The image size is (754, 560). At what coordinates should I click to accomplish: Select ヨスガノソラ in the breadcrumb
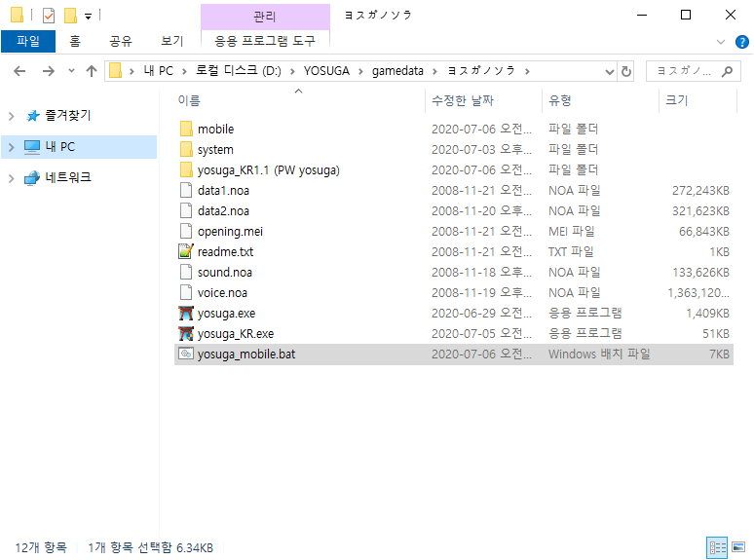(x=481, y=71)
